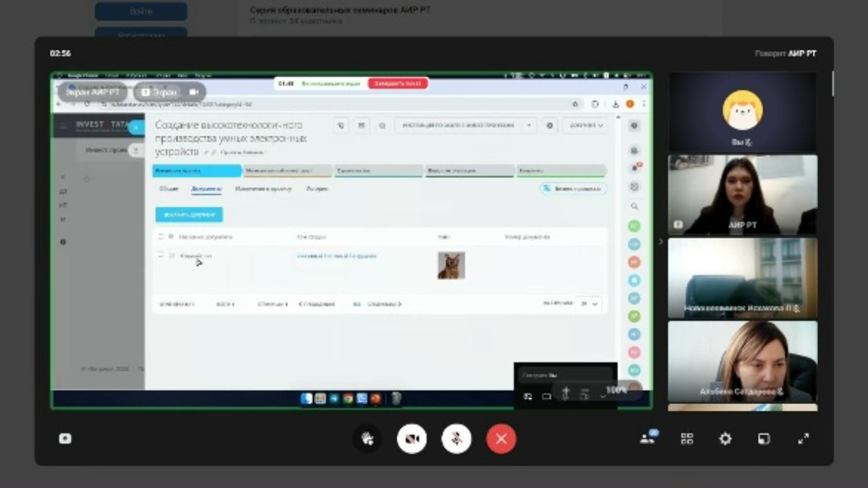Open the cat image thumbnail
The height and width of the screenshot is (488, 868).
click(451, 265)
